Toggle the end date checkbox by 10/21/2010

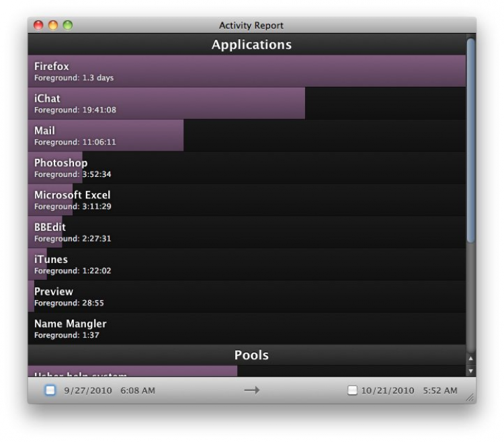[x=352, y=390]
